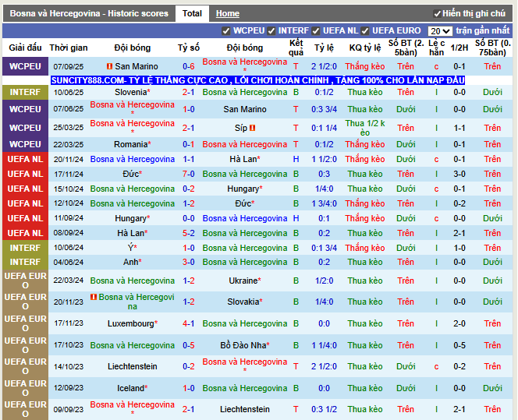518x420 pixels.
Task: Click the Tỷ số column header
Action: [189, 48]
